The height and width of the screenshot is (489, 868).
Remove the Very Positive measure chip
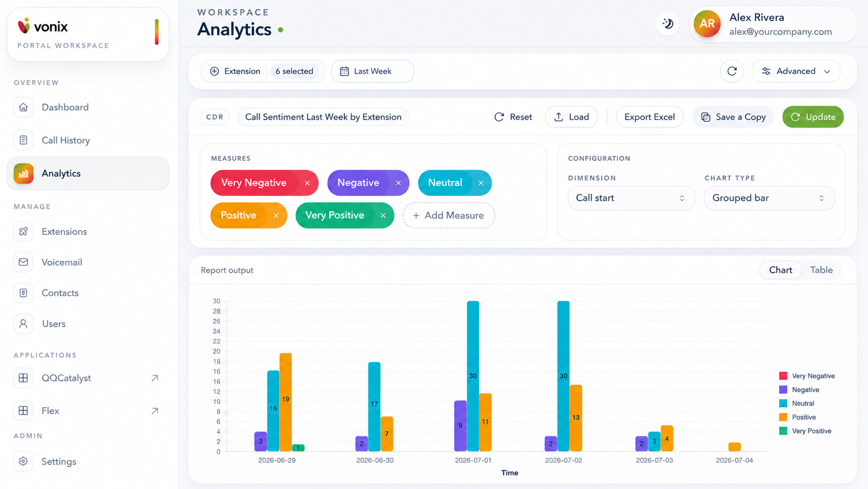tap(383, 216)
